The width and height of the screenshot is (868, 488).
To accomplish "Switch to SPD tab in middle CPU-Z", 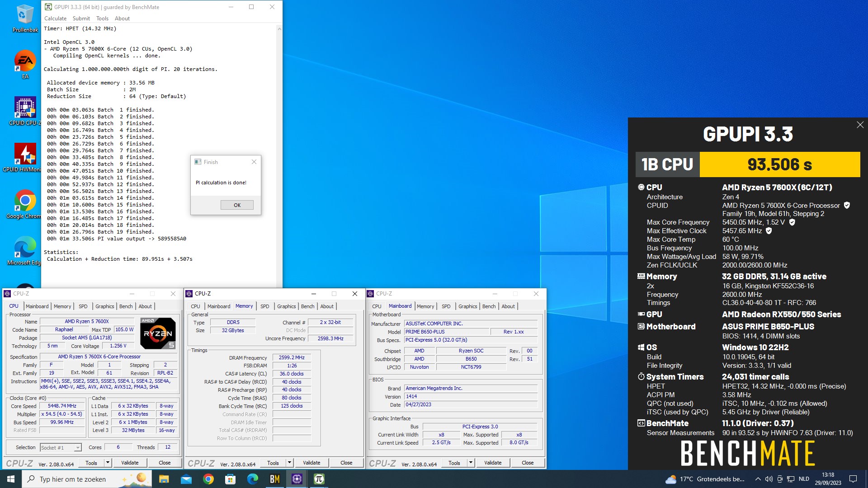I will coord(265,306).
